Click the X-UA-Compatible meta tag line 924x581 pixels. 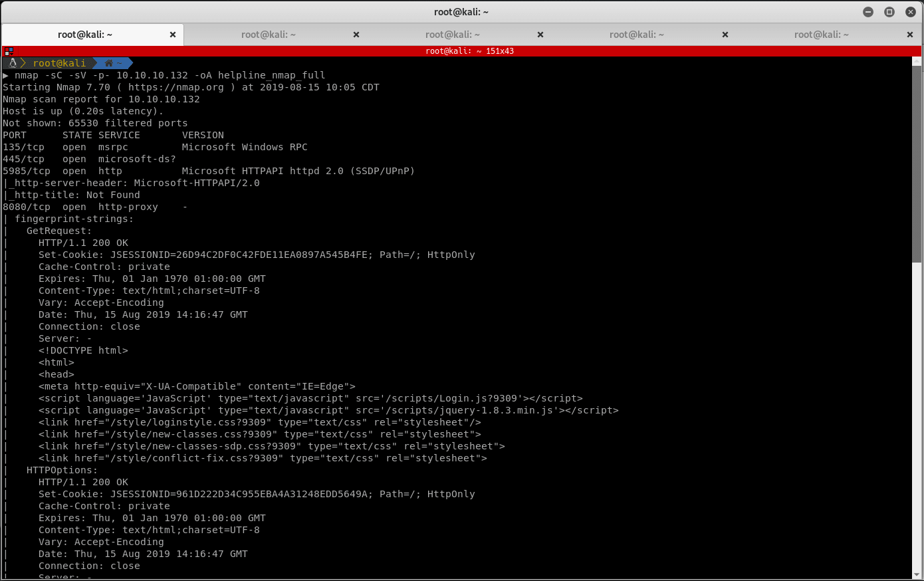[197, 386]
